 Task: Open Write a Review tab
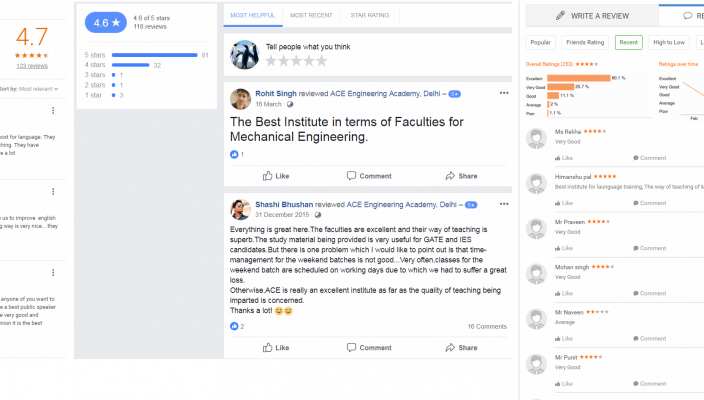592,16
